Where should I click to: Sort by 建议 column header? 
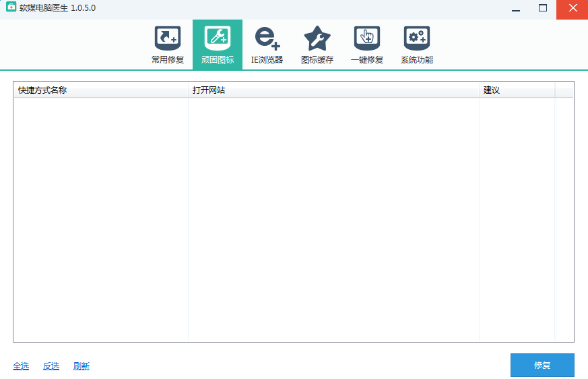click(x=517, y=90)
